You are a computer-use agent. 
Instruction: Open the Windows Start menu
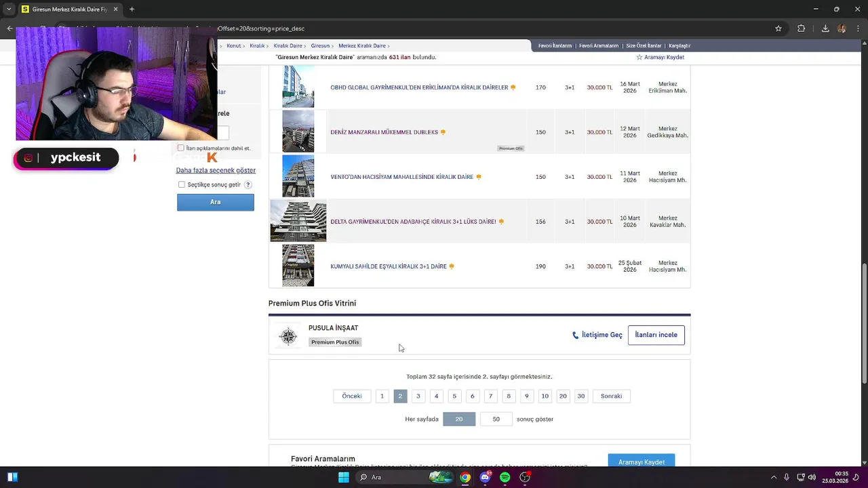click(344, 477)
